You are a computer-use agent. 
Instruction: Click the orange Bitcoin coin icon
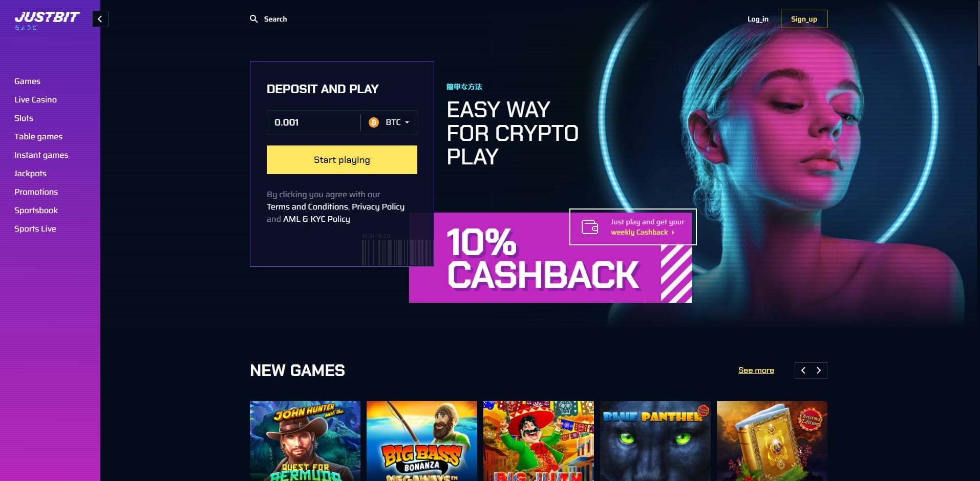coord(374,122)
